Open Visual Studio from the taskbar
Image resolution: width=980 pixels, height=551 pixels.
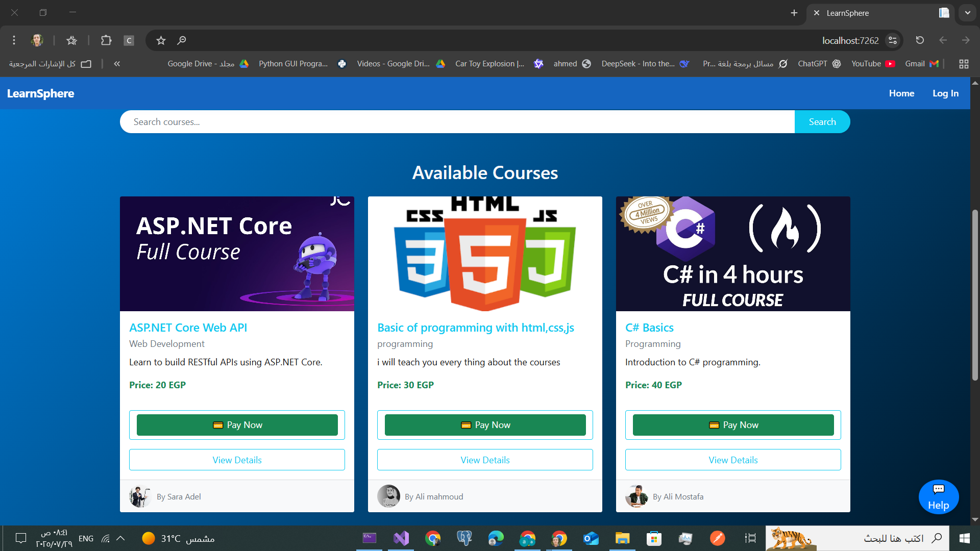point(401,538)
